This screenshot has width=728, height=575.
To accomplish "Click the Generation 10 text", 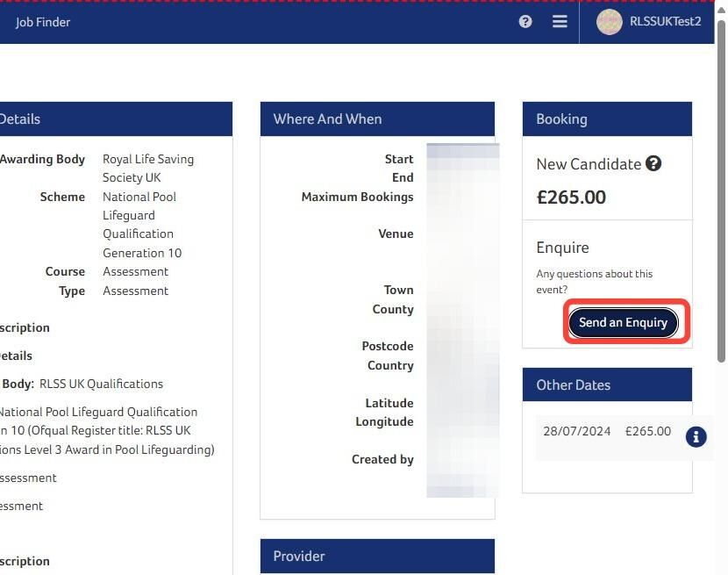I will 142,253.
